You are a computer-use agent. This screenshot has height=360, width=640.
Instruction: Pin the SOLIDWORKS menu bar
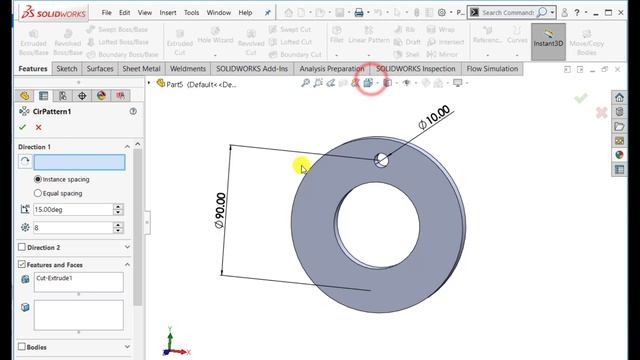point(268,13)
